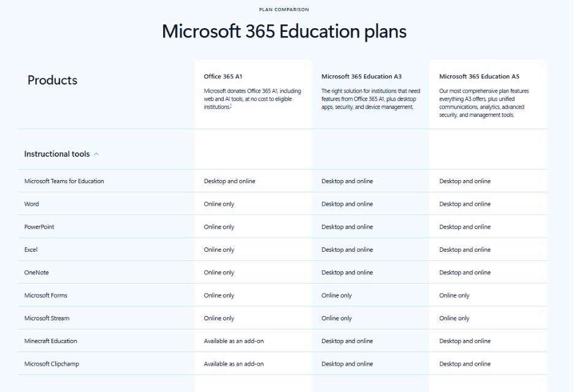
Task: Click A5 'Desktop and online' cell for Word
Action: click(x=465, y=204)
